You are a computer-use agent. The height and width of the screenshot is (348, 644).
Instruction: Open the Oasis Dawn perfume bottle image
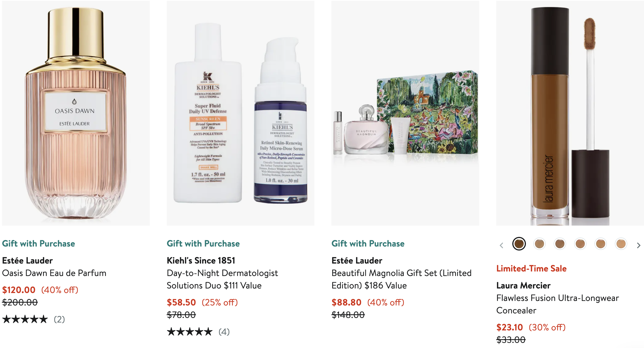tap(76, 113)
